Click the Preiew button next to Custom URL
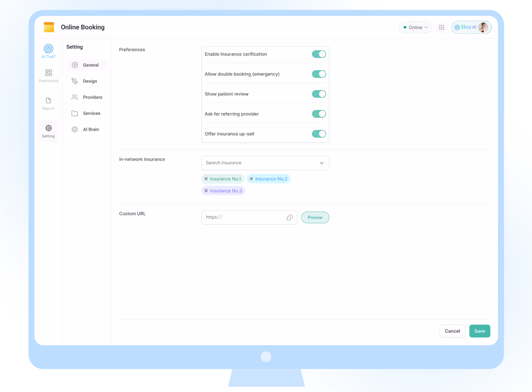The image size is (532, 392). [x=315, y=217]
